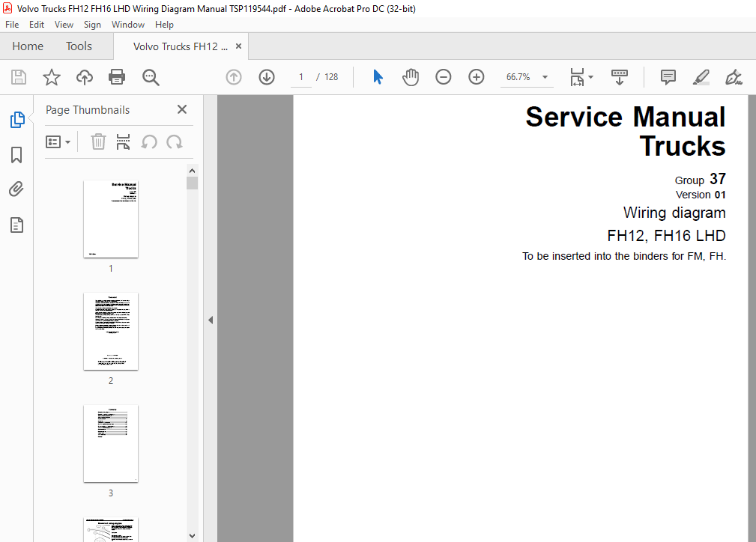Screen dimensions: 756x542
Task: Zoom in with plus icon
Action: click(477, 77)
